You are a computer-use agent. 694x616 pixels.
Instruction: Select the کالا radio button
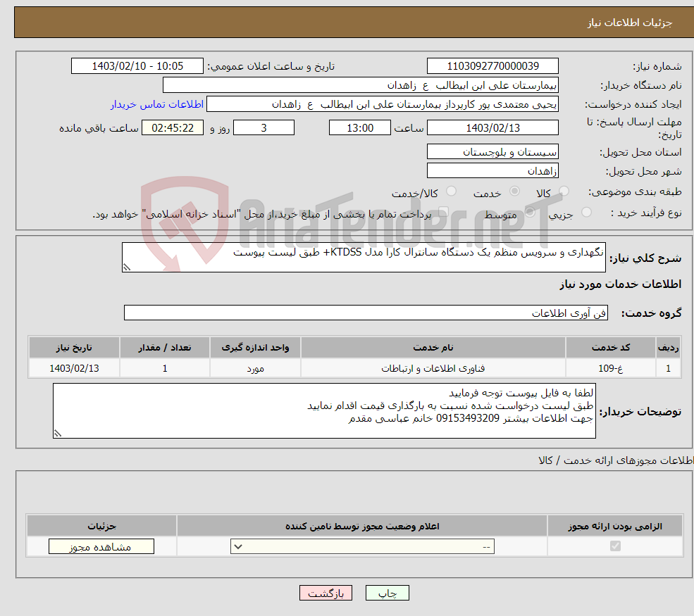click(x=564, y=191)
